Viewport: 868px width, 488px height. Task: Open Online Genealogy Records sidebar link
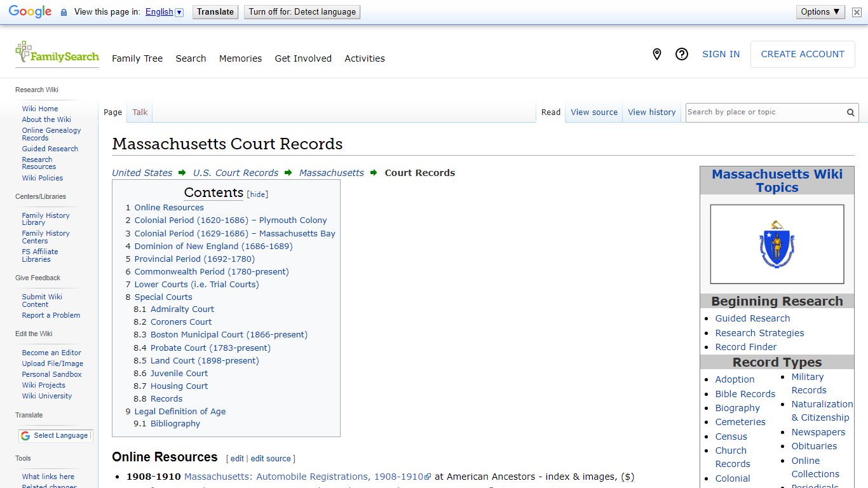click(51, 134)
